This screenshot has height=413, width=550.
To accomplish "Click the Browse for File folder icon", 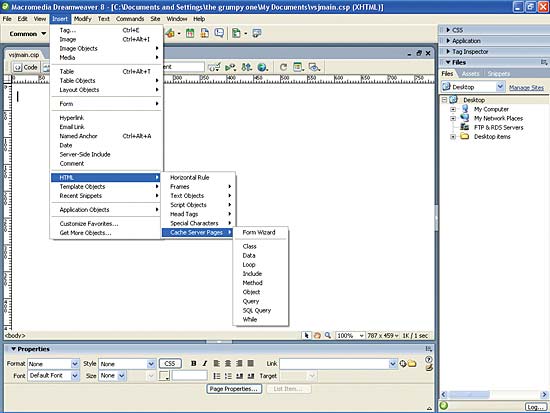I will (412, 364).
